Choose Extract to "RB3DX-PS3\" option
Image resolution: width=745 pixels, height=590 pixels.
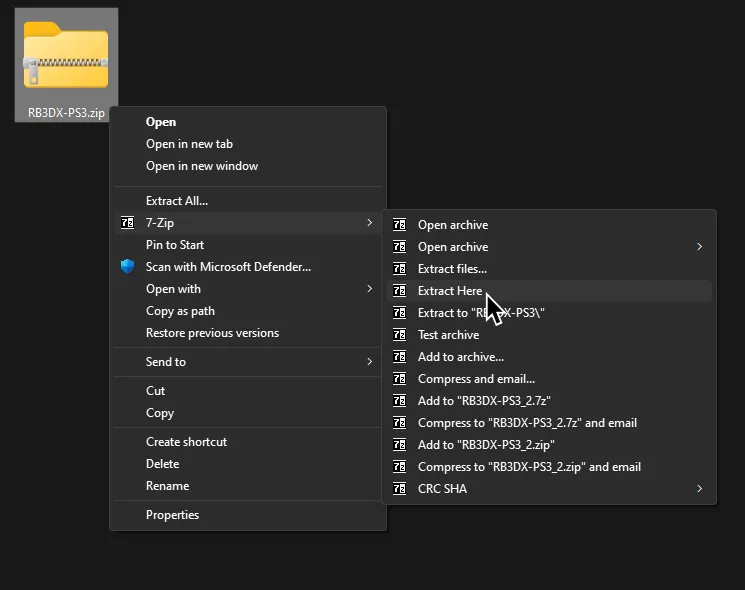549,313
